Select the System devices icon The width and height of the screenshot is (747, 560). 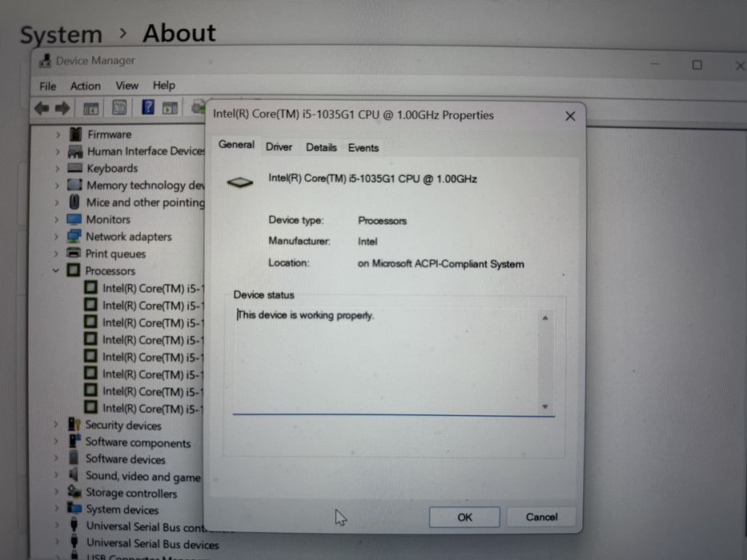(74, 507)
